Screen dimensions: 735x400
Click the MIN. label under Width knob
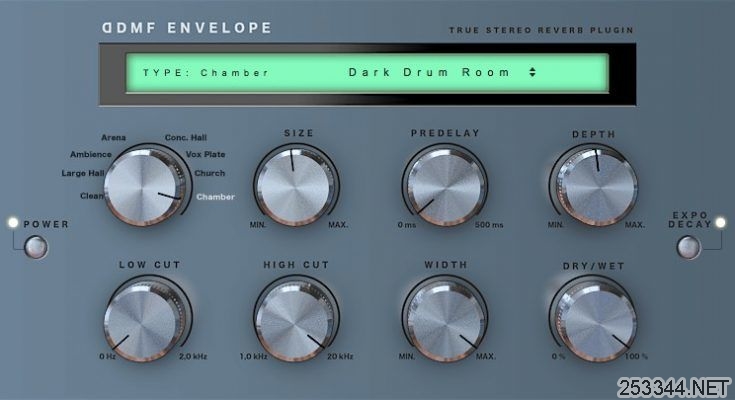point(407,356)
